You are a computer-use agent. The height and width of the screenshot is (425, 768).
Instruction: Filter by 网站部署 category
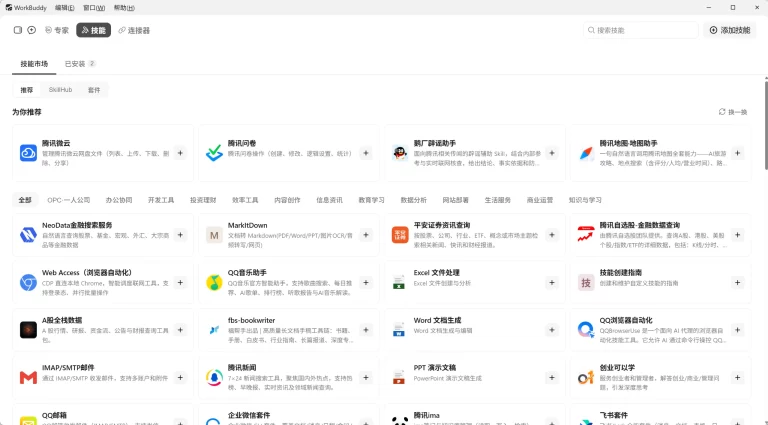point(456,200)
